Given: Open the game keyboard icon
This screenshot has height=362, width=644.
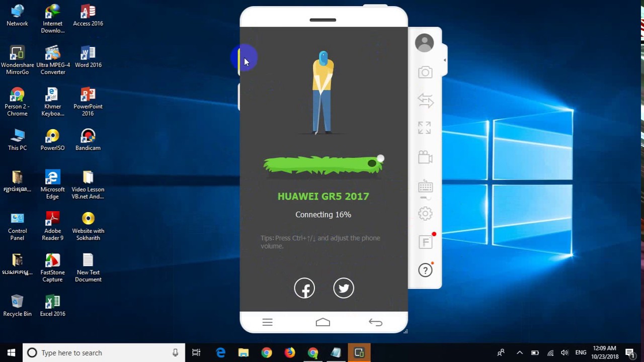Looking at the screenshot, I should (425, 187).
